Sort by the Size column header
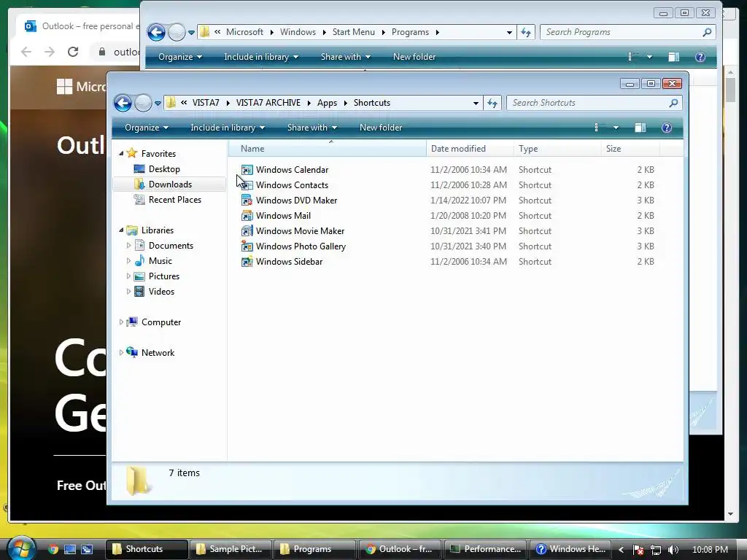Image resolution: width=747 pixels, height=560 pixels. point(630,149)
